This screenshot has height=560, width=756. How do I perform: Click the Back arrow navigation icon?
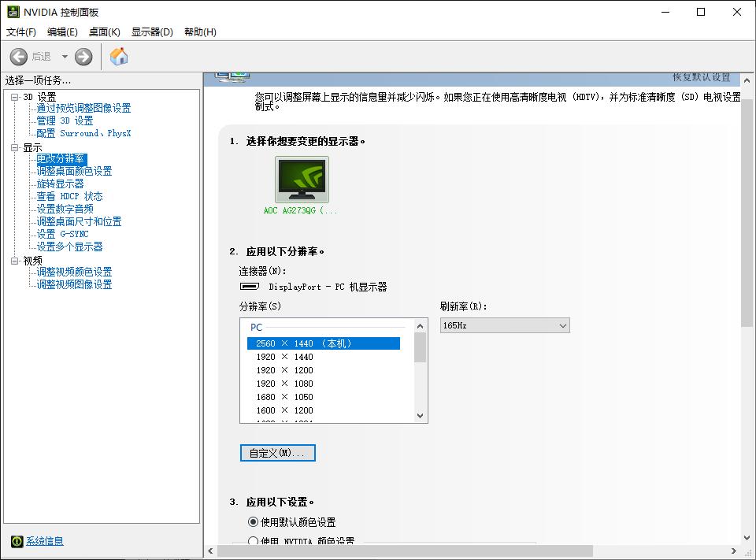pos(19,57)
